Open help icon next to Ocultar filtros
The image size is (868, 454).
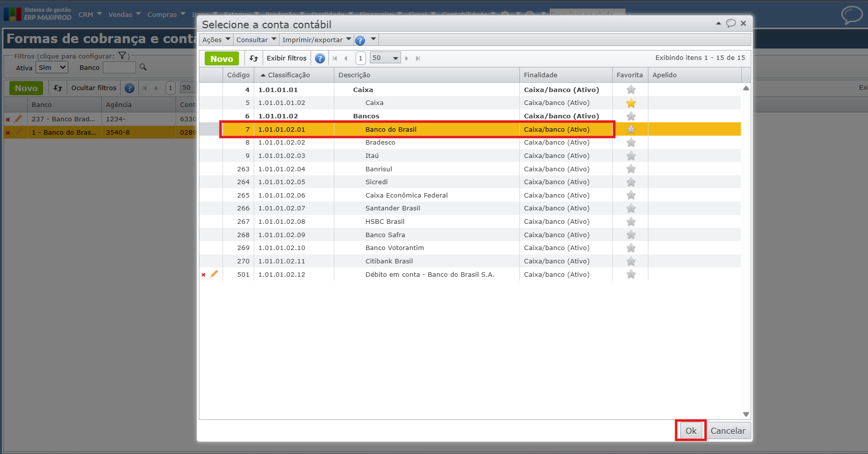[130, 88]
